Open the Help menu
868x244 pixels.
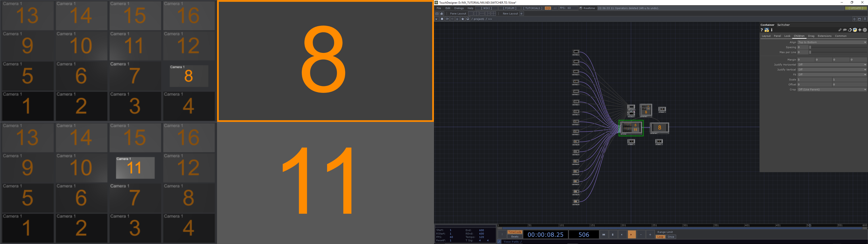tap(470, 8)
